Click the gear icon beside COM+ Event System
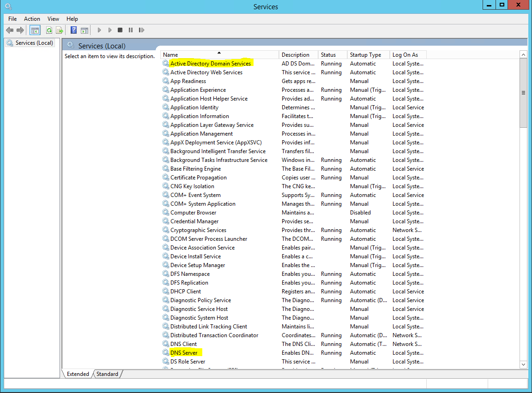Viewport: 532px width, 393px height. [x=166, y=195]
